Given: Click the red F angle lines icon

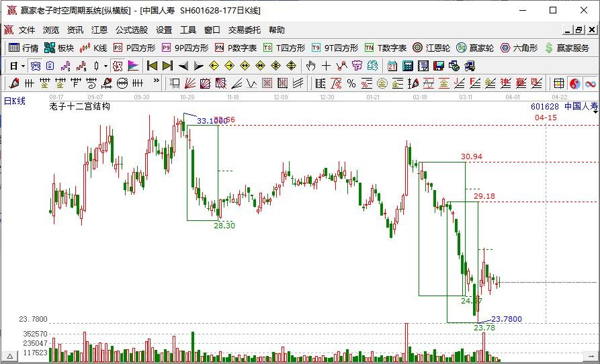Looking at the screenshot, I should pyautogui.click(x=475, y=83).
